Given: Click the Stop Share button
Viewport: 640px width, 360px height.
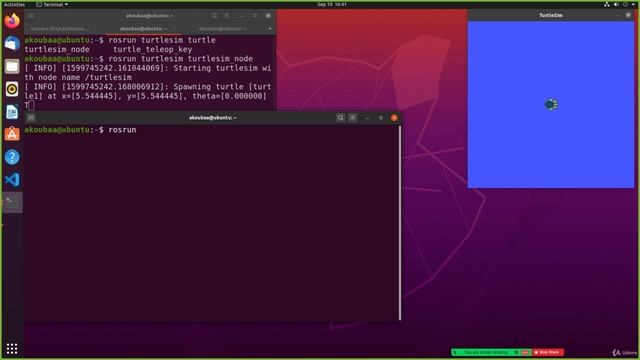Looking at the screenshot, I should point(548,352).
